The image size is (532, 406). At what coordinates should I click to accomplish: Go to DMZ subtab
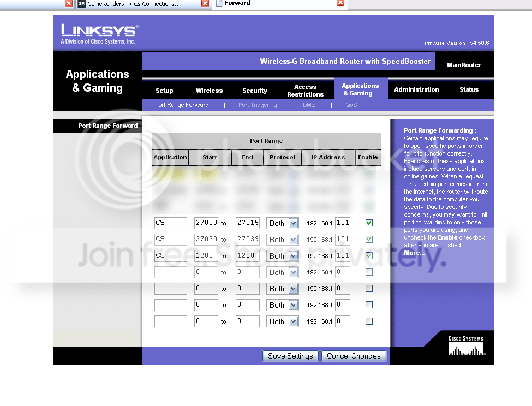(309, 105)
